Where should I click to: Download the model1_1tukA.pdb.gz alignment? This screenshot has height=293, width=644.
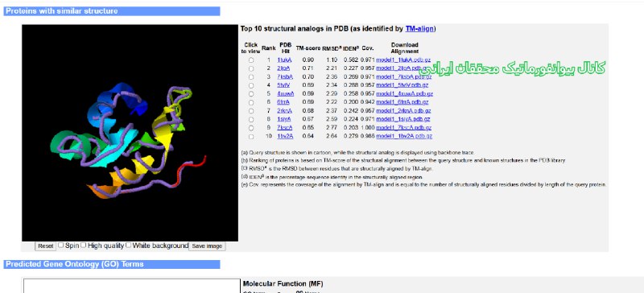click(x=403, y=60)
